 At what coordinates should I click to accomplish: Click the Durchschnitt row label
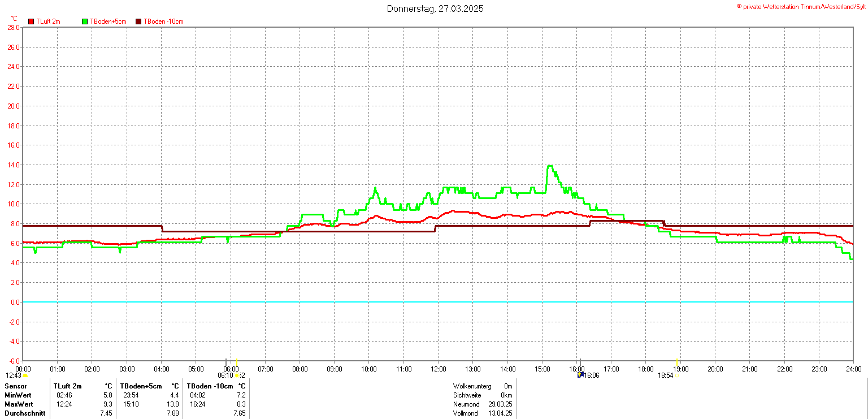pyautogui.click(x=25, y=413)
